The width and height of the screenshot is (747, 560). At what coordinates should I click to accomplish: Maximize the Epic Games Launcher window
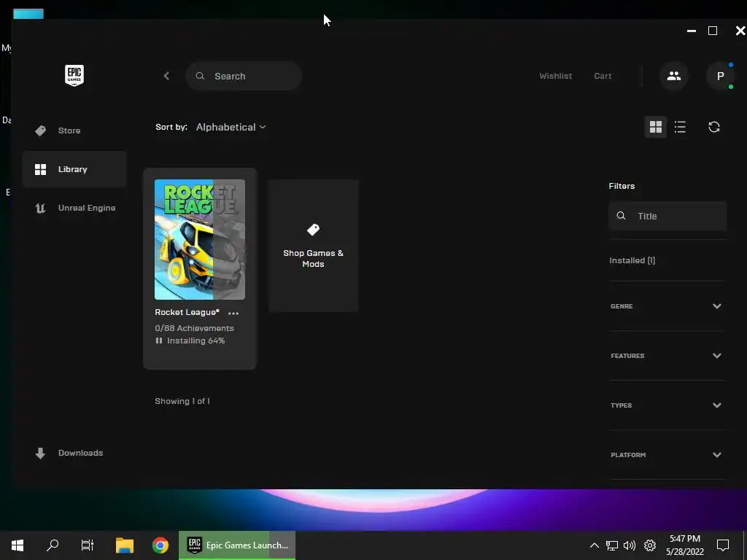[x=713, y=31]
